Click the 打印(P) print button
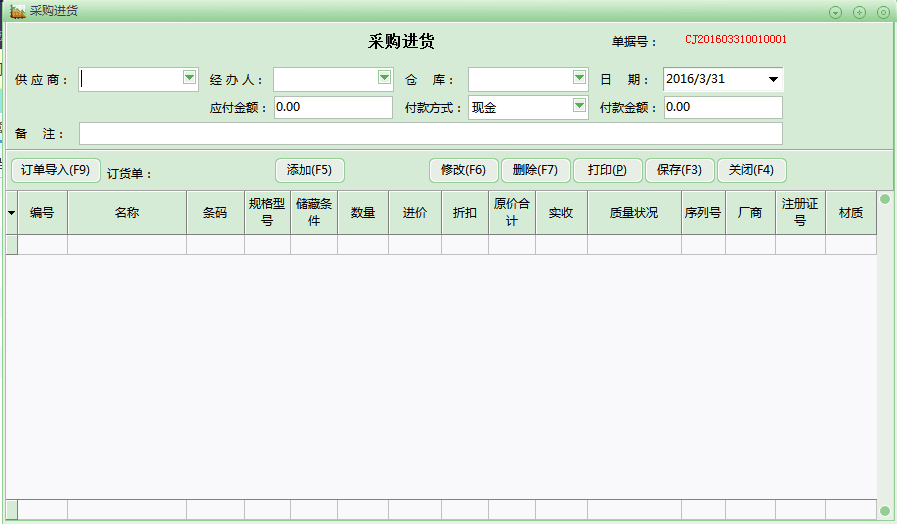897x524 pixels. [607, 170]
